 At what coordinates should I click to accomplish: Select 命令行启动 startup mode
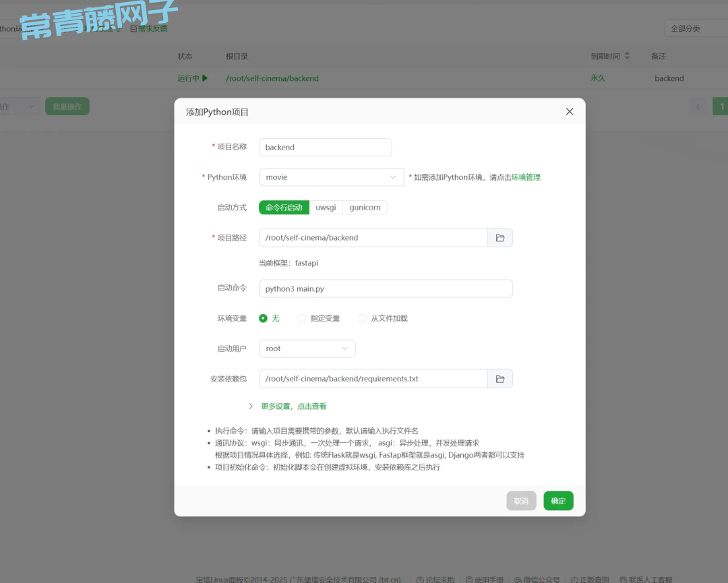284,208
